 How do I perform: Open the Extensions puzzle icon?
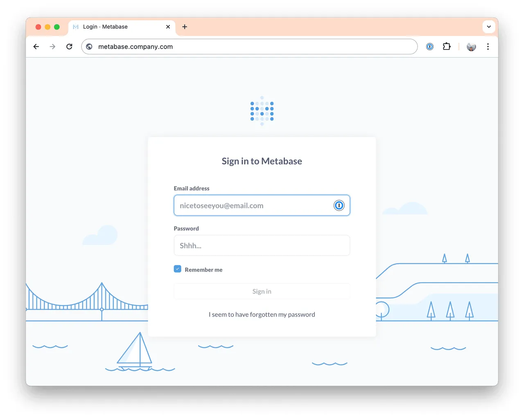pyautogui.click(x=447, y=47)
